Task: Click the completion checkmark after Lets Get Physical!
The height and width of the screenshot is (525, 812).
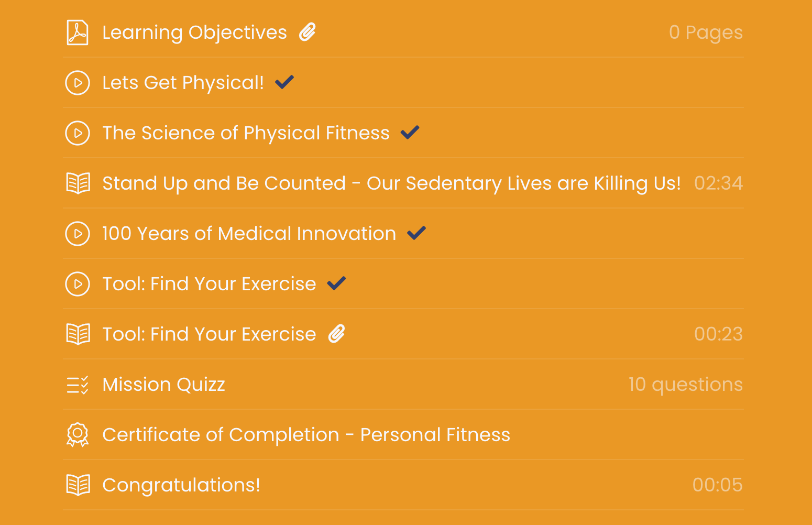Action: pos(284,82)
